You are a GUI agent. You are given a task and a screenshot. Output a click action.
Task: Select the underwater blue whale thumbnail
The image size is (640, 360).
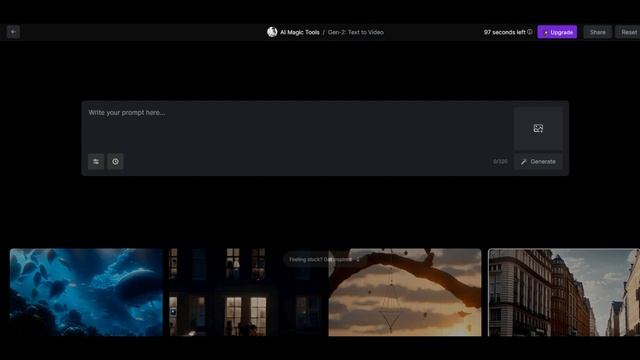point(86,292)
